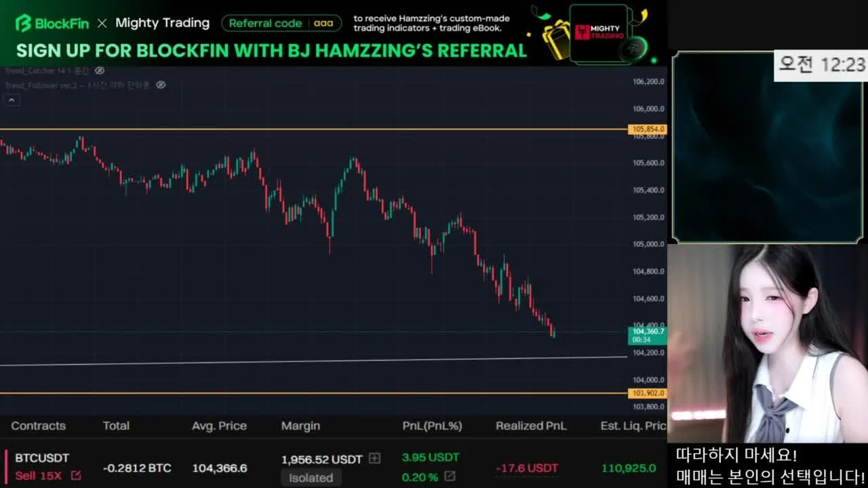Click the 104,366.6 average price value

220,468
